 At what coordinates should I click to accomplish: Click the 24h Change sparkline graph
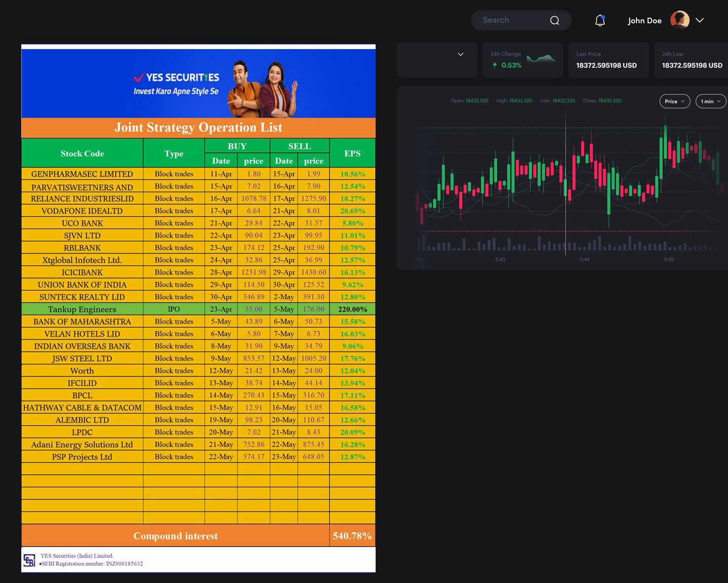tap(540, 59)
